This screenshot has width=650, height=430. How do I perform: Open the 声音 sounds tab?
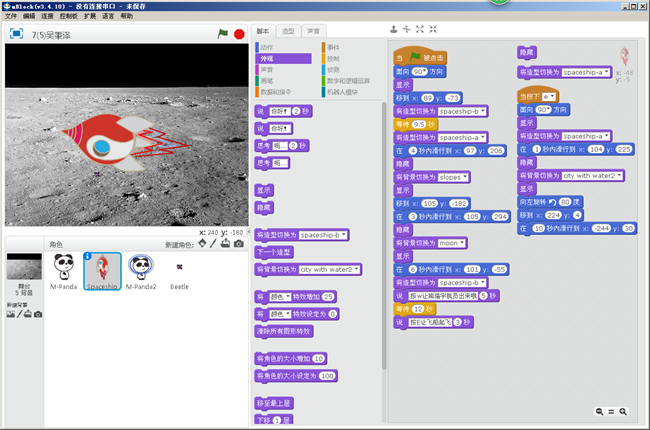(314, 31)
